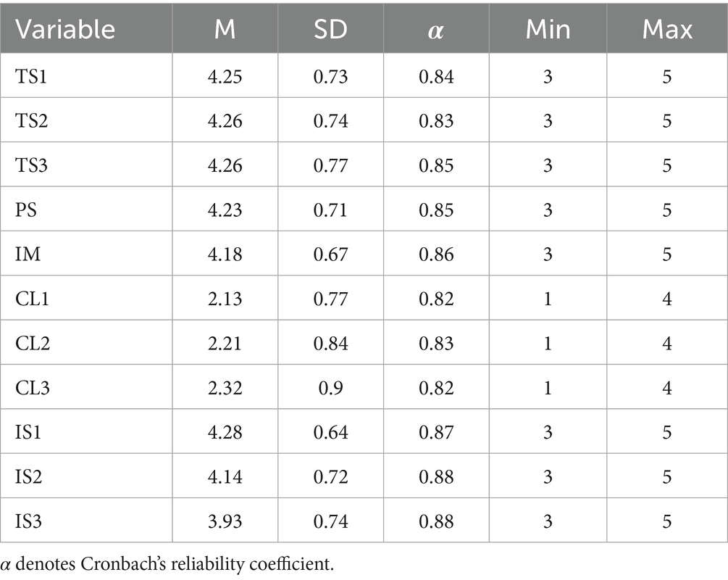This screenshot has width=728, height=580.
Task: Click the Min column header
Action: click(547, 29)
